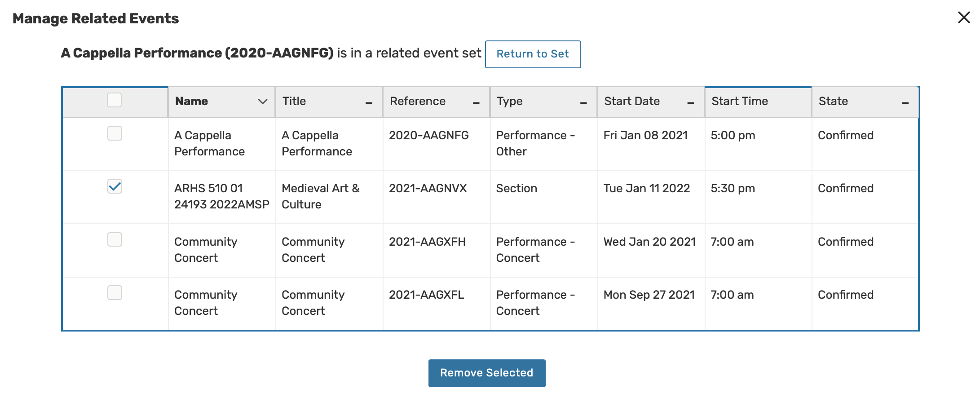The height and width of the screenshot is (398, 980).
Task: Click the Remove Selected button
Action: coord(486,373)
